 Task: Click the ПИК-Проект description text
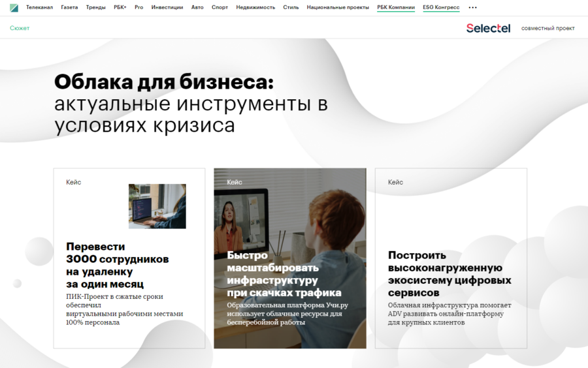(125, 309)
